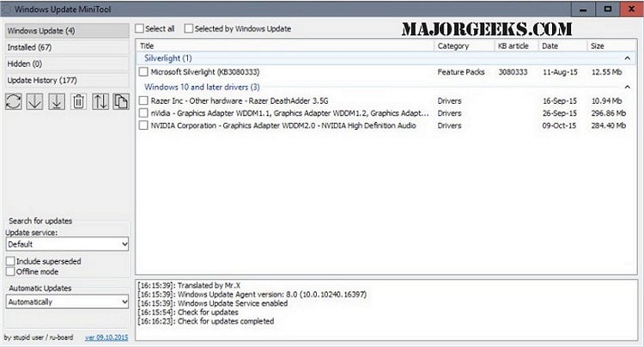
Task: Click the install updates arrow icon
Action: coord(57,101)
